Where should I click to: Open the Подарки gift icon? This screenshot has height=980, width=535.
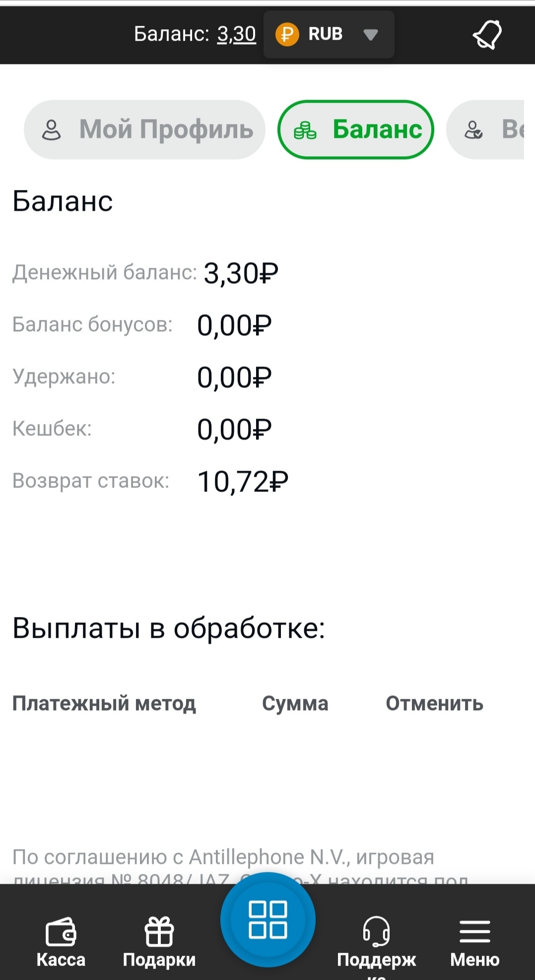tap(159, 931)
